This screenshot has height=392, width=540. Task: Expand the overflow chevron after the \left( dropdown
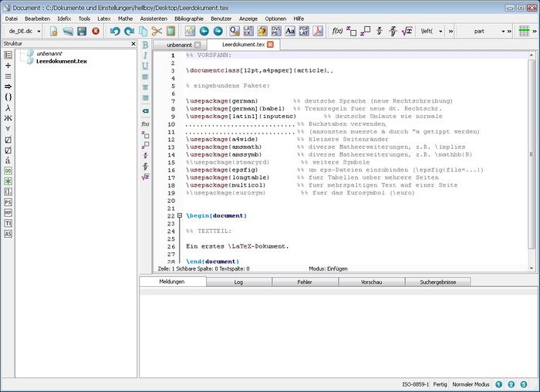pyautogui.click(x=451, y=32)
